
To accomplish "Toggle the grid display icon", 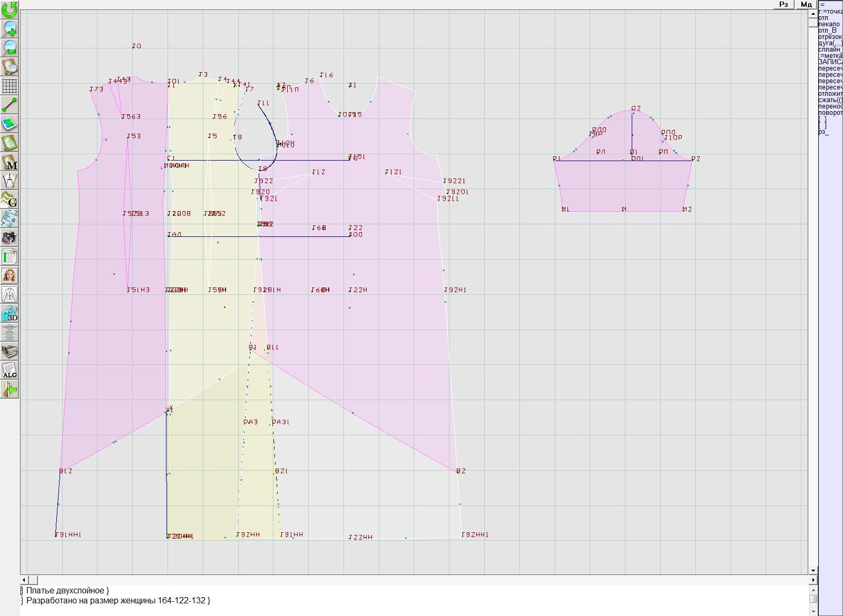I will tap(9, 85).
